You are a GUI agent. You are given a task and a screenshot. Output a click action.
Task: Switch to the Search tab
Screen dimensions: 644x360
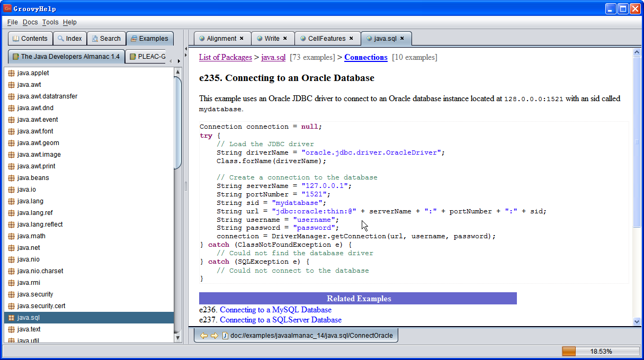coord(106,39)
